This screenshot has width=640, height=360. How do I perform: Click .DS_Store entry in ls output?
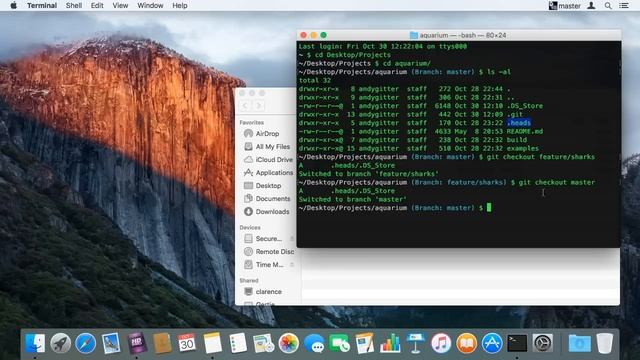tap(525, 106)
